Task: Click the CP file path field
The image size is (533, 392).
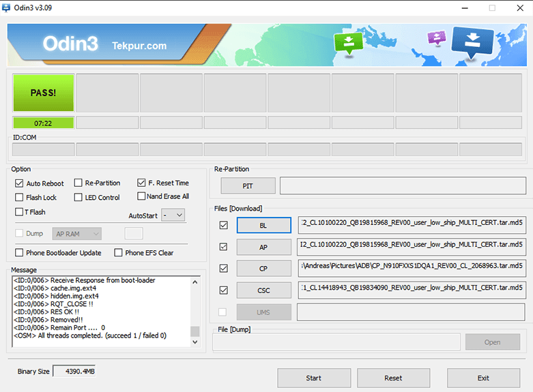Action: coord(412,269)
